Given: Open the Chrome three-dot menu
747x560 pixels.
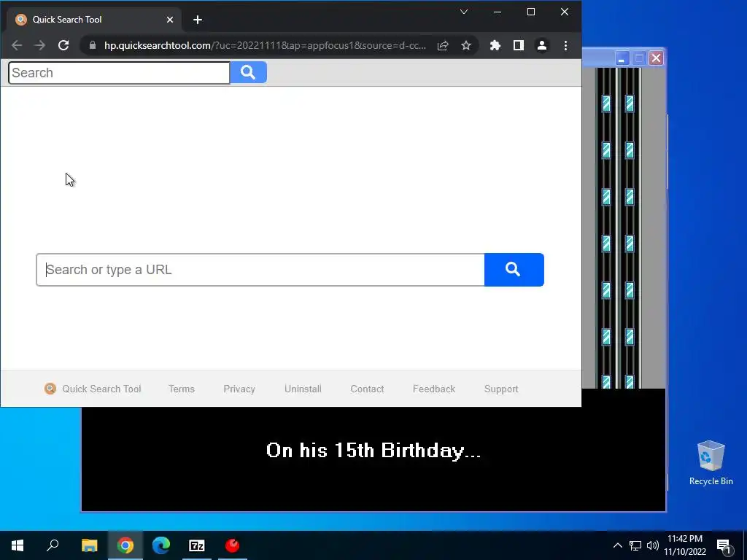Looking at the screenshot, I should (565, 45).
